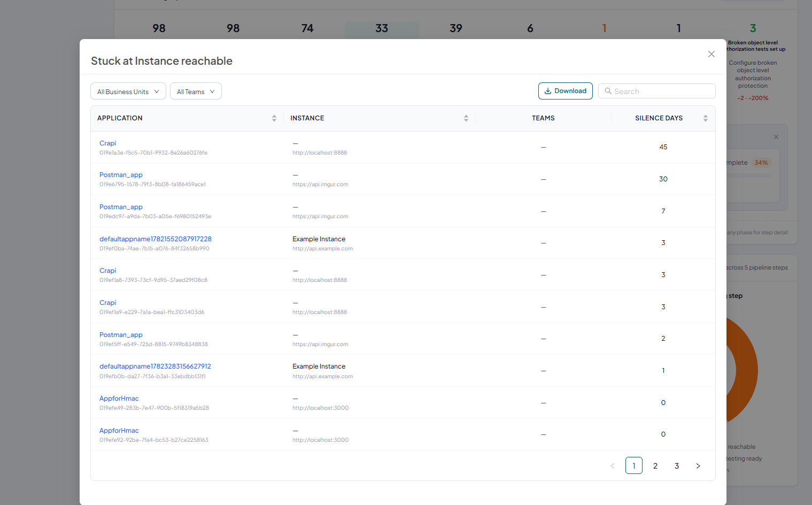Close the background card with X icon

[776, 137]
